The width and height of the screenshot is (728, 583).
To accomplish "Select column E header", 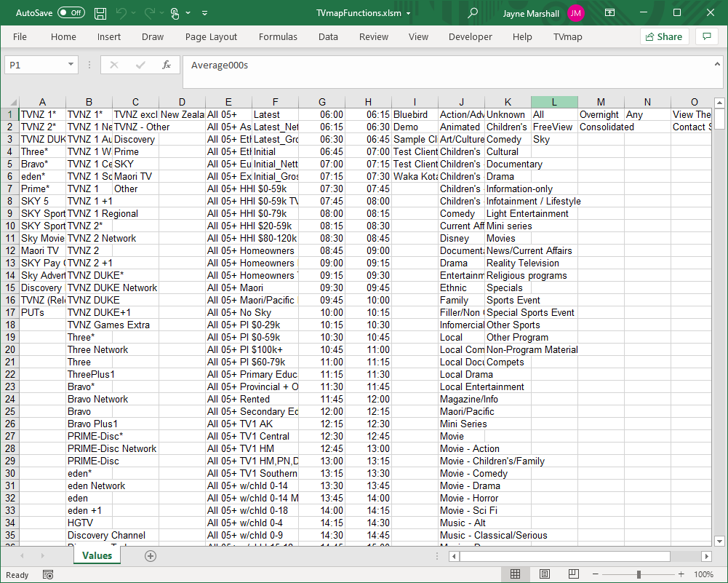I will pos(228,102).
